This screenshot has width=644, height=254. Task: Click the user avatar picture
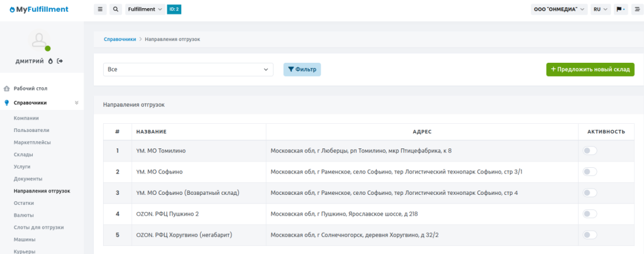[40, 41]
